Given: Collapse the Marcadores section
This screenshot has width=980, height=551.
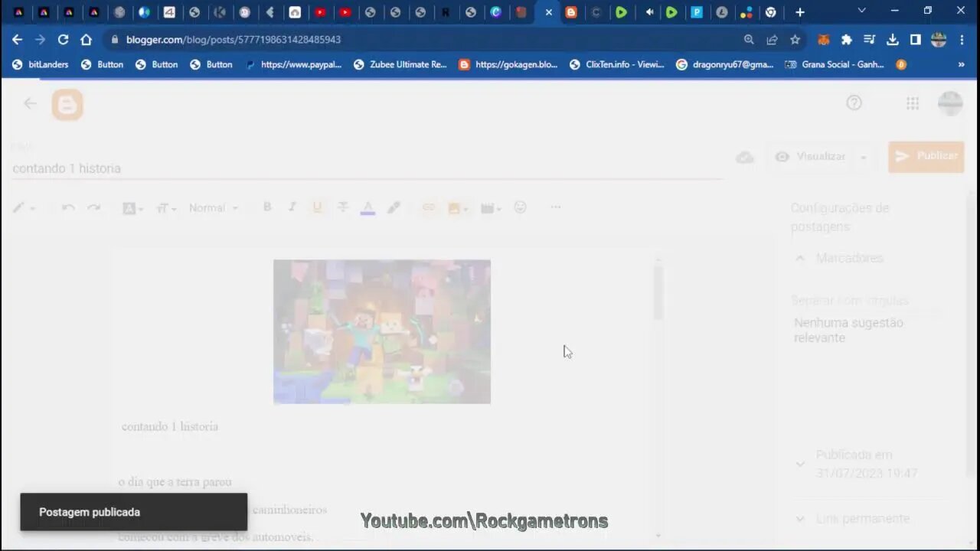Looking at the screenshot, I should (x=800, y=258).
